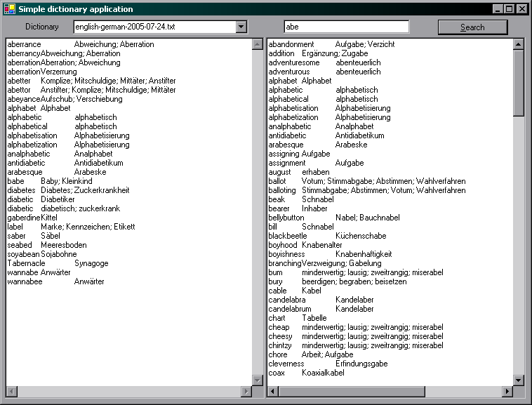Select 'boyhood Knabenalter' row

coord(305,245)
